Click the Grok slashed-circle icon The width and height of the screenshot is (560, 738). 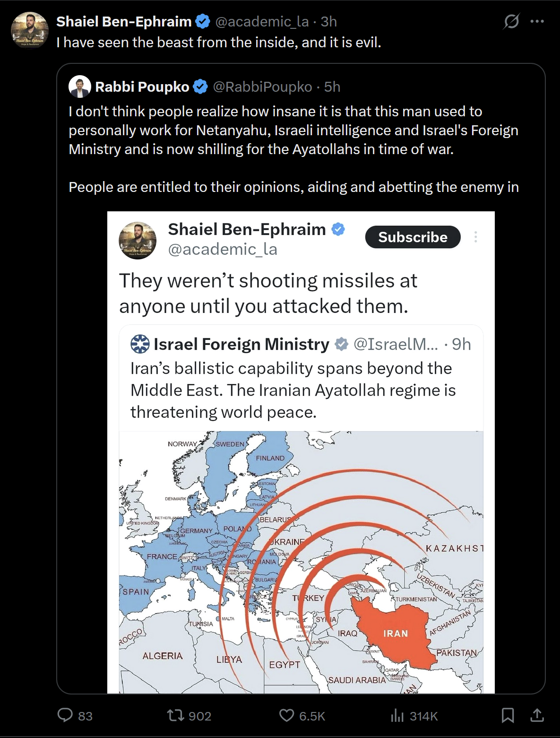click(511, 21)
